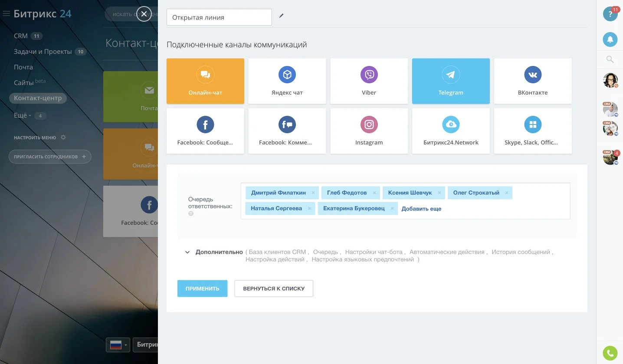This screenshot has width=623, height=364.
Task: Remove Наталья Сергеева from responsible queue
Action: pos(309,208)
